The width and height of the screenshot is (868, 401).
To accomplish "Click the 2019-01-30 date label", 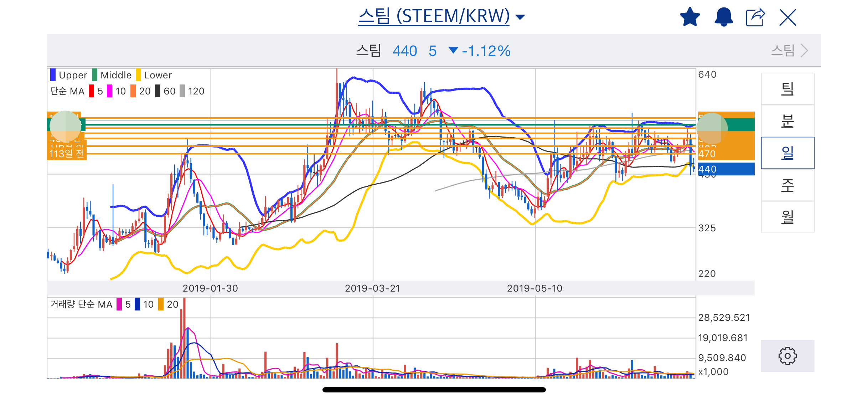I will coord(210,288).
